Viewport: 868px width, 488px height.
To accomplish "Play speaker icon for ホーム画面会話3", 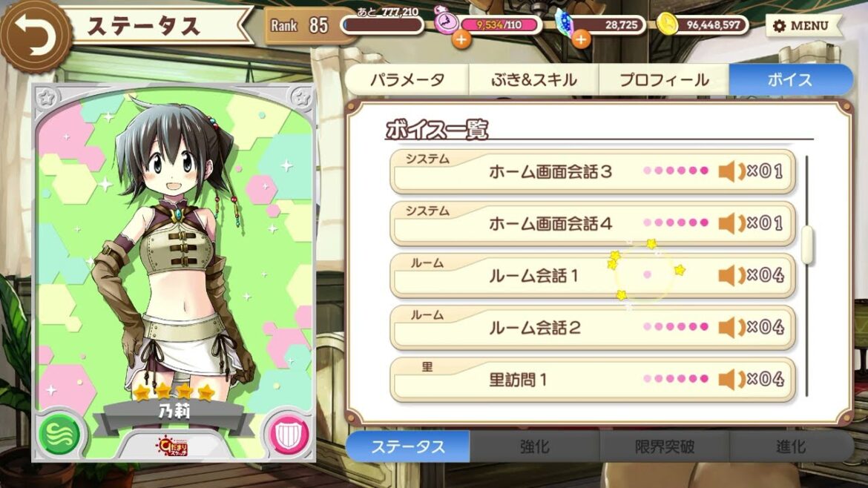I will (731, 171).
